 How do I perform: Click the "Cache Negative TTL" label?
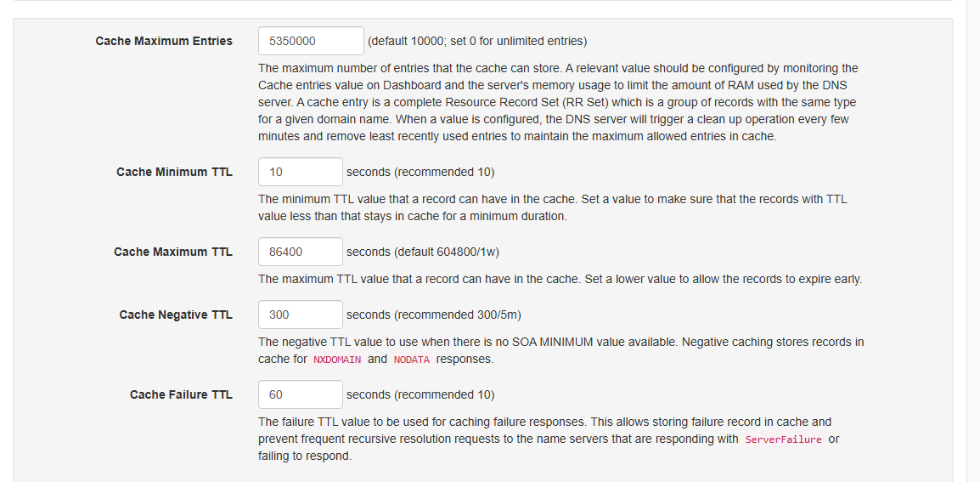tap(176, 315)
